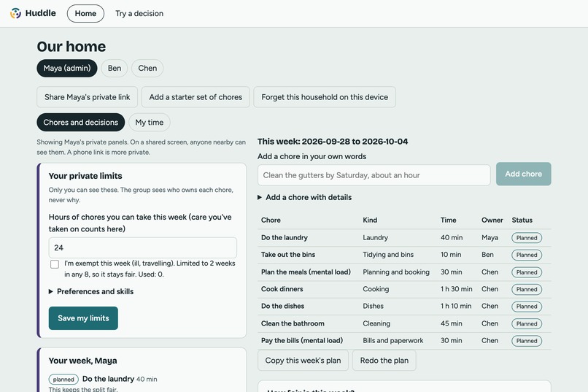The image size is (588, 392).
Task: Click the Kind column header
Action: pyautogui.click(x=370, y=220)
